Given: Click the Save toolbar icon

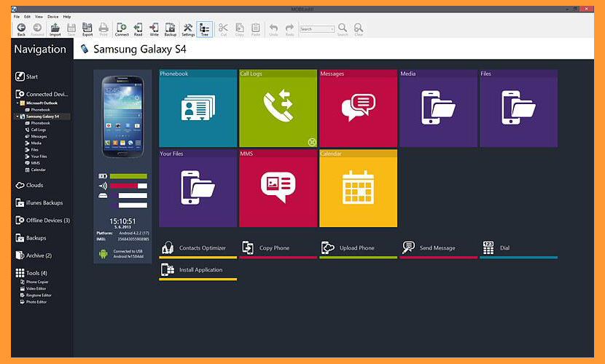Looking at the screenshot, I should (x=71, y=29).
